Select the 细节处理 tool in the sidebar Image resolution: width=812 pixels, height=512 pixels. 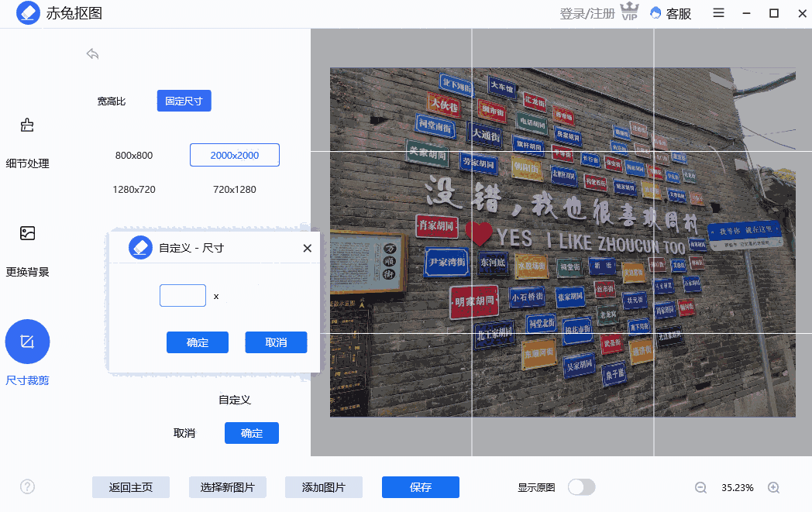pyautogui.click(x=27, y=139)
